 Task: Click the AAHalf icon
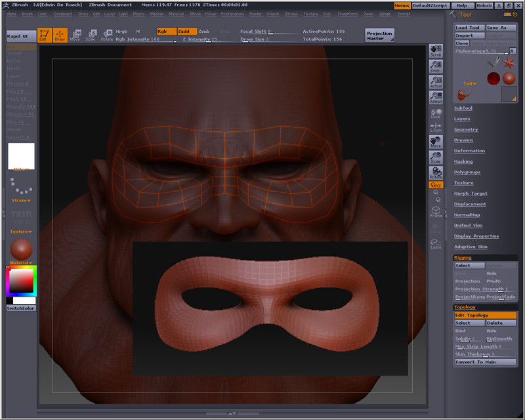click(x=436, y=97)
